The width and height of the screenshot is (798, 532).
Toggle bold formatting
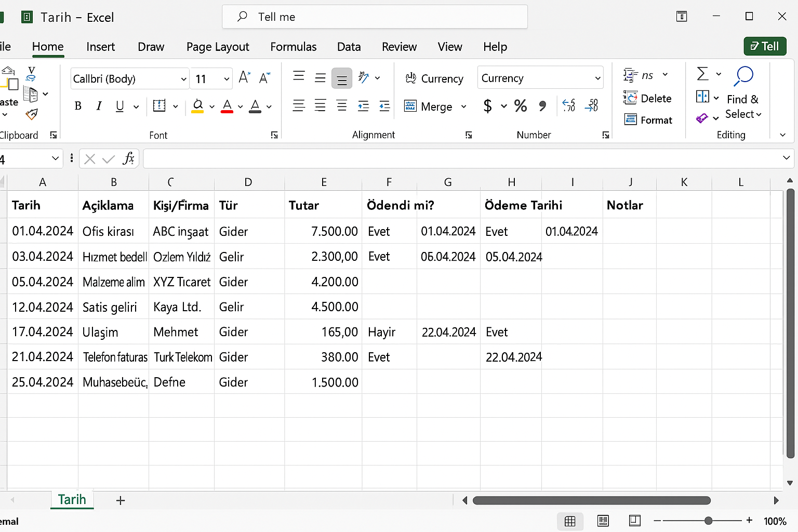pyautogui.click(x=77, y=106)
